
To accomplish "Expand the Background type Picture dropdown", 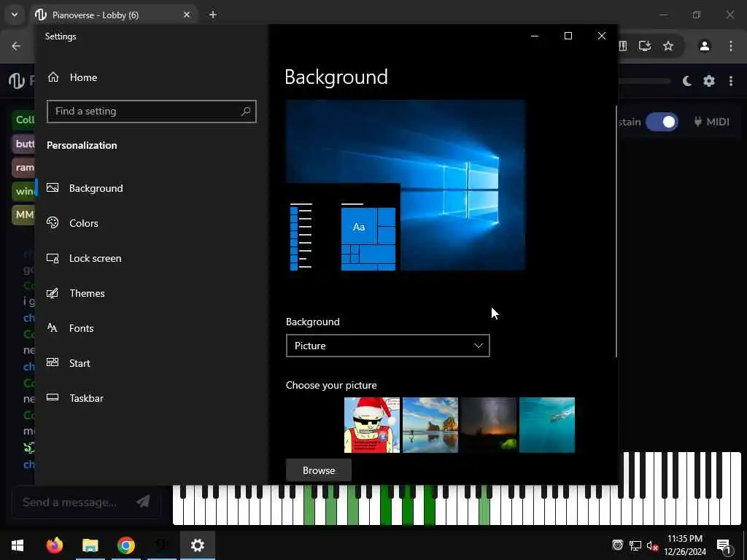I will coord(388,346).
